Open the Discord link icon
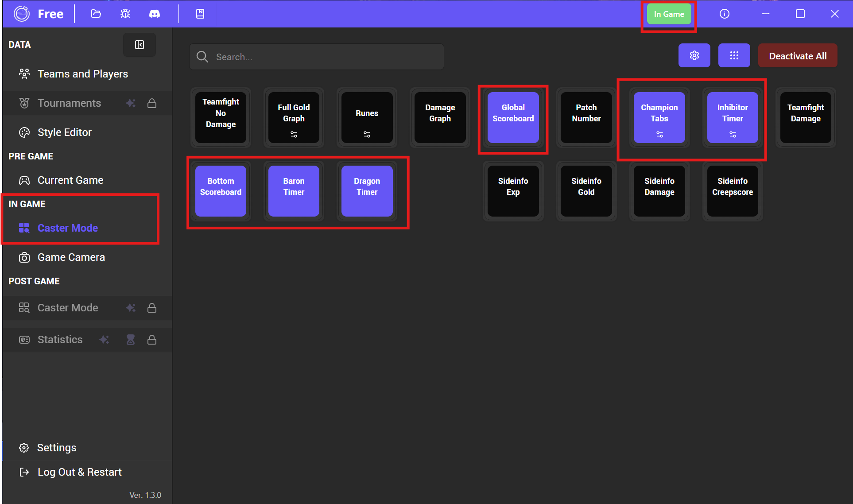Screen dimensions: 853x504 coord(154,14)
